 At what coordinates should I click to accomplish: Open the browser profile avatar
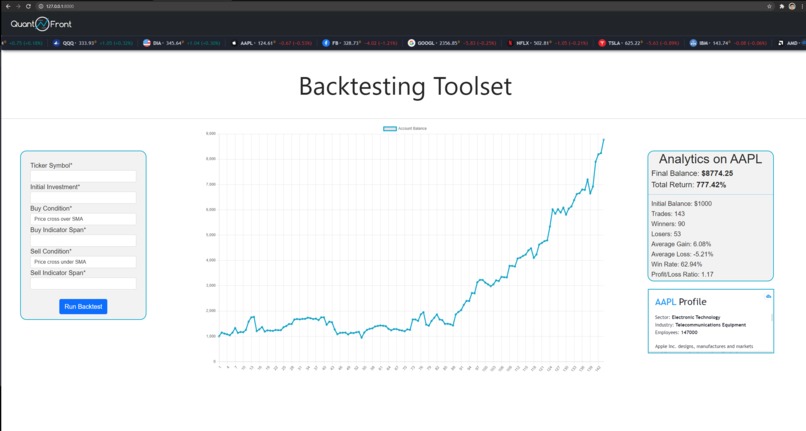(x=792, y=6)
